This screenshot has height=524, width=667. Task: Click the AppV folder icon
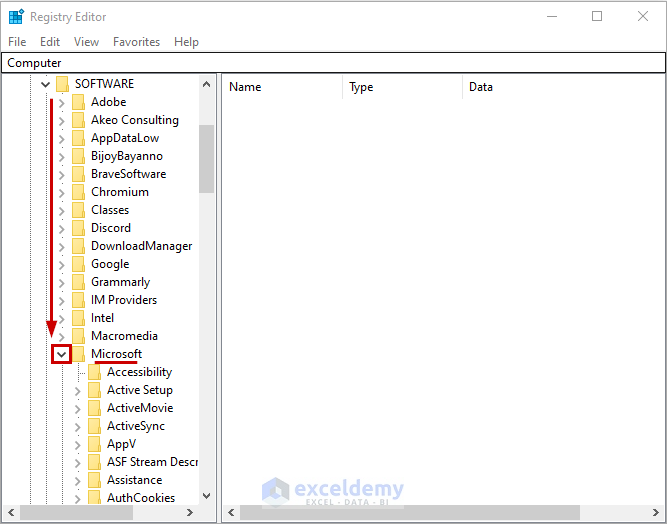point(94,444)
